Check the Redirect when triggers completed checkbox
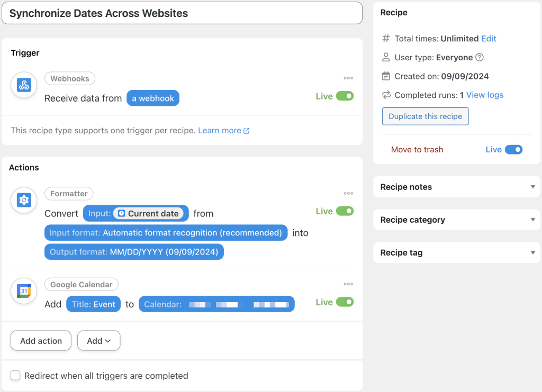542x392 pixels. 15,375
